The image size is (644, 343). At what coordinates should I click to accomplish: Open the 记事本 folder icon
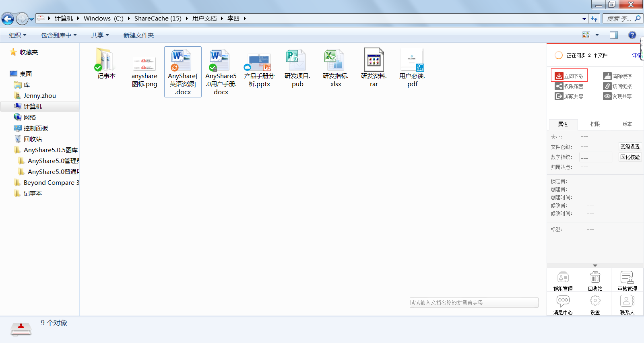(x=105, y=60)
